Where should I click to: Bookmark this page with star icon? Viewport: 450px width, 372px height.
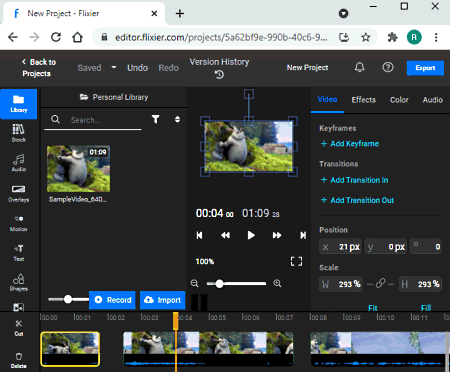coord(366,37)
